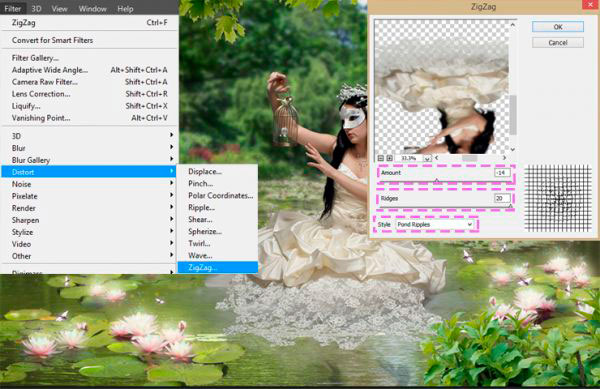
Task: Open the Liquify filter
Action: (88, 106)
